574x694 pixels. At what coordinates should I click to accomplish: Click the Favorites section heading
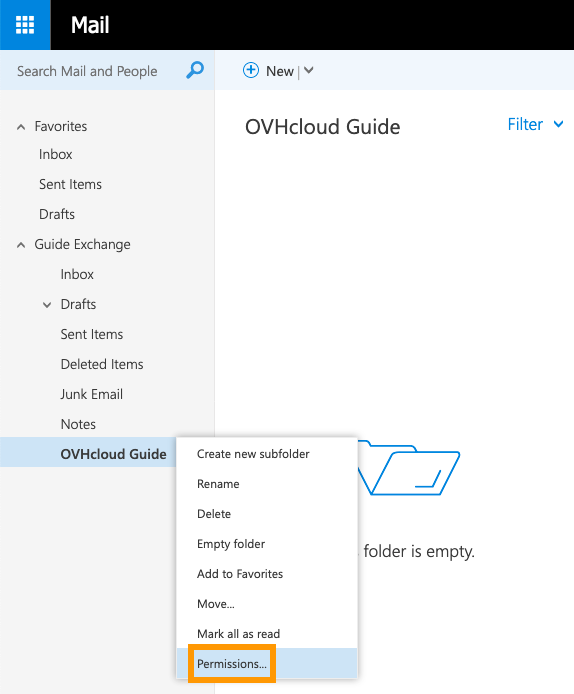[x=61, y=127]
